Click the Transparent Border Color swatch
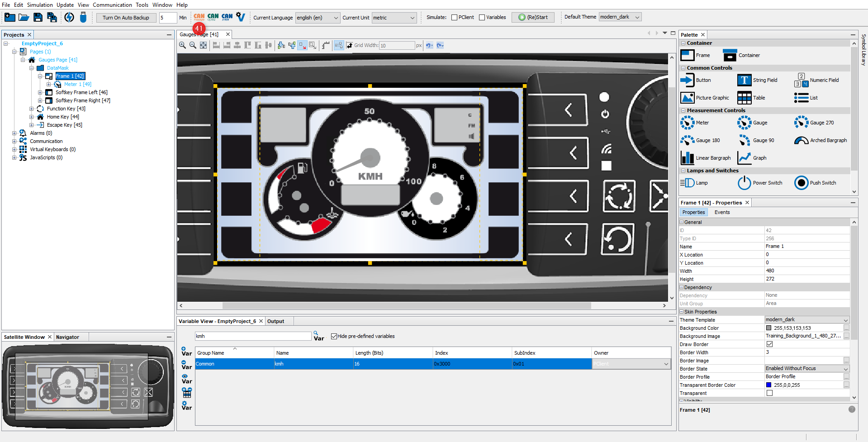The width and height of the screenshot is (868, 442). (x=768, y=385)
